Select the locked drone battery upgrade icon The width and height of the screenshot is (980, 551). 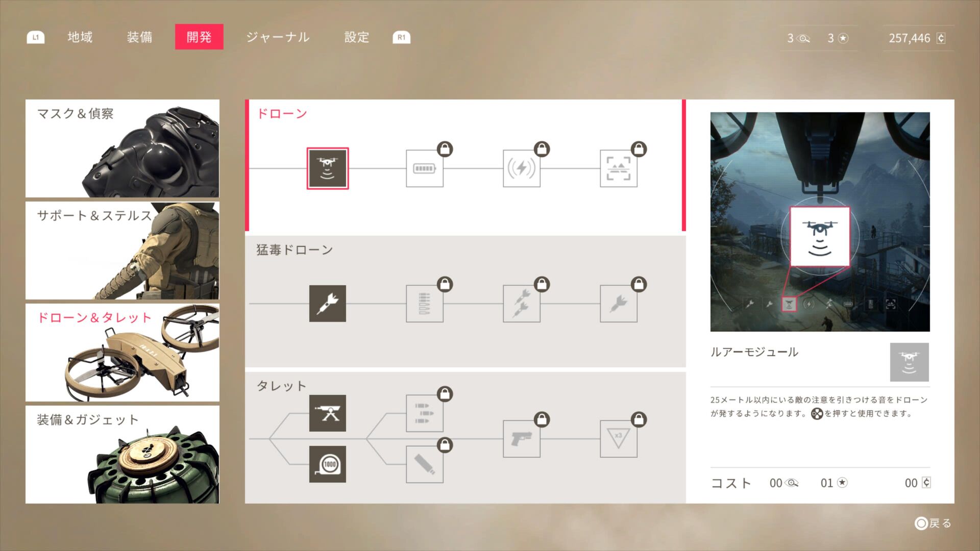tap(425, 168)
